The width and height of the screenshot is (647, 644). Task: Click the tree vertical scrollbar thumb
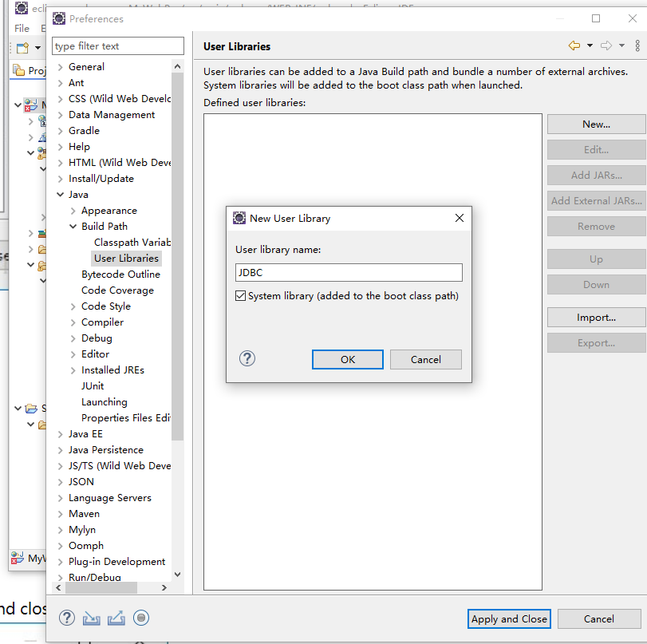(177, 256)
